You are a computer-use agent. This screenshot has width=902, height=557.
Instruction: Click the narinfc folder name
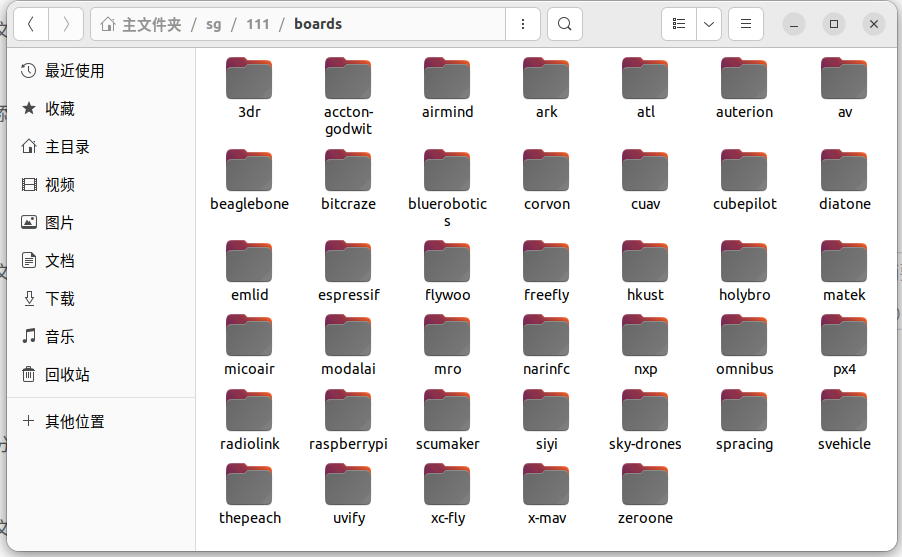tap(546, 369)
